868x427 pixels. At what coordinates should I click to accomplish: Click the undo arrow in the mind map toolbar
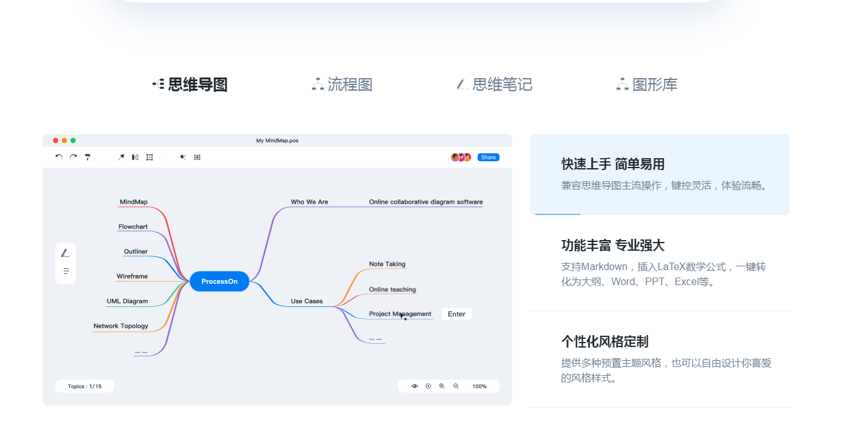[x=59, y=157]
